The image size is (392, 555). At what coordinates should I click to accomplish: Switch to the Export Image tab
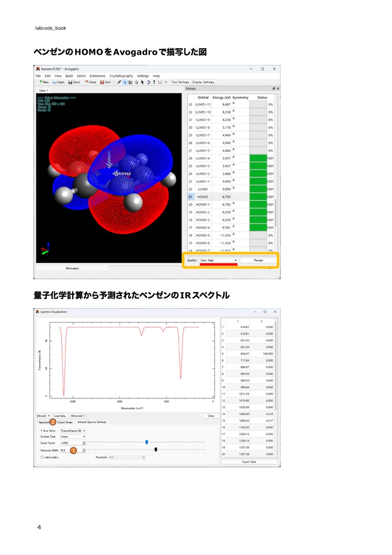point(65,422)
